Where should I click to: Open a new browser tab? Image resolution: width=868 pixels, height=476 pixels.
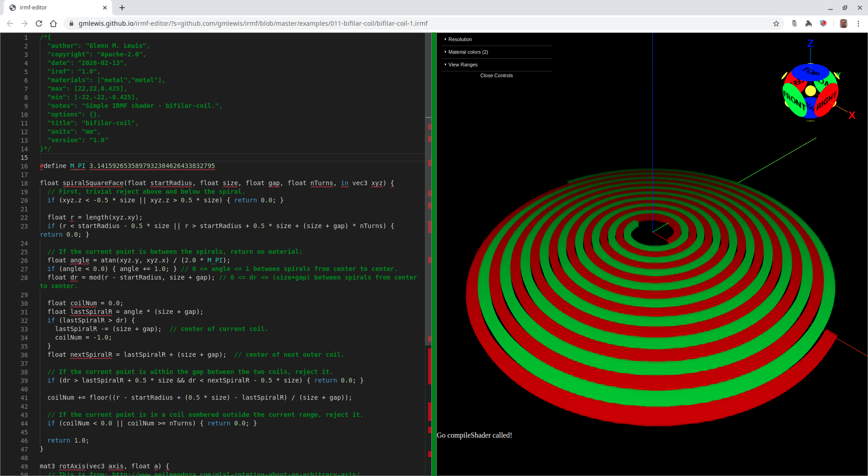122,8
